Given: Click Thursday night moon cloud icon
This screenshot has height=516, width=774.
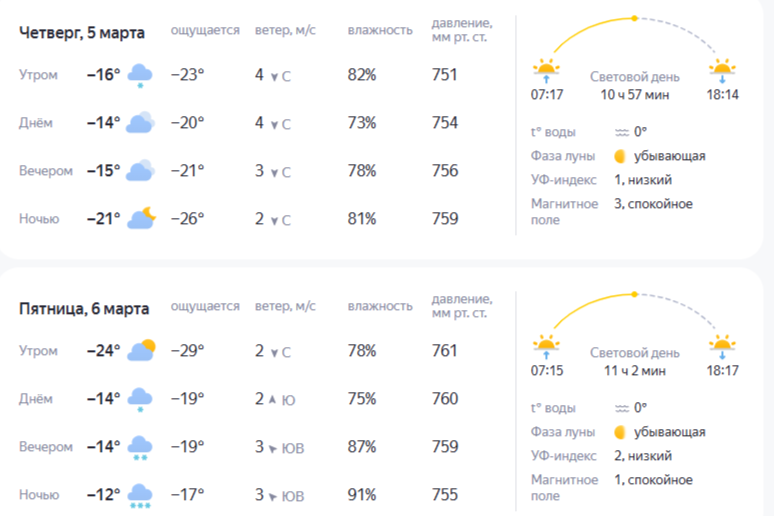Looking at the screenshot, I should point(141,219).
